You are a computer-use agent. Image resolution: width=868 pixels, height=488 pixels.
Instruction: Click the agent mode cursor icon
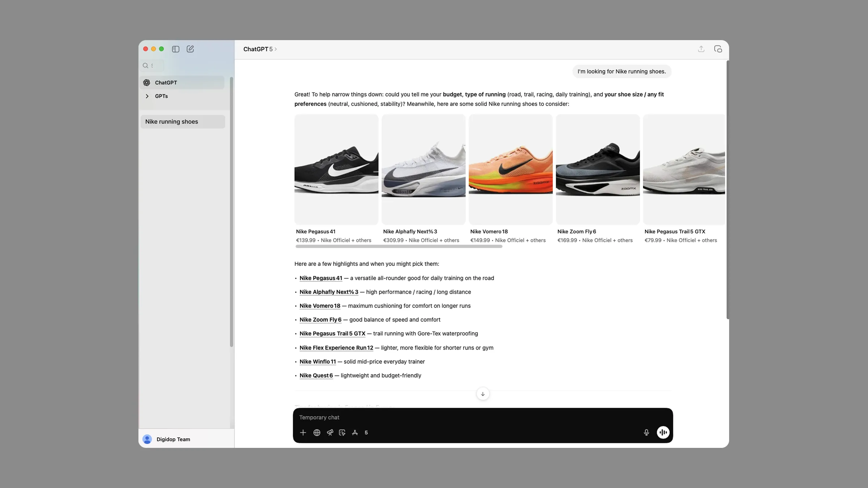coord(342,432)
